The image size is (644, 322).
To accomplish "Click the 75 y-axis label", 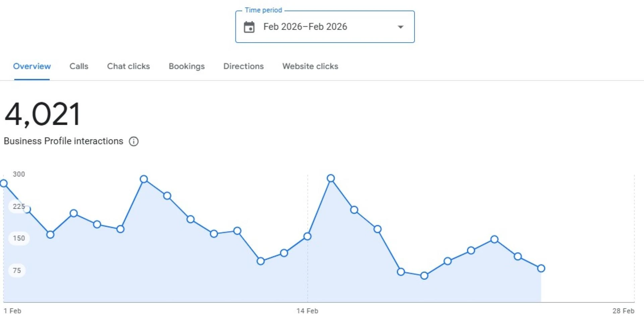I will (x=17, y=271).
